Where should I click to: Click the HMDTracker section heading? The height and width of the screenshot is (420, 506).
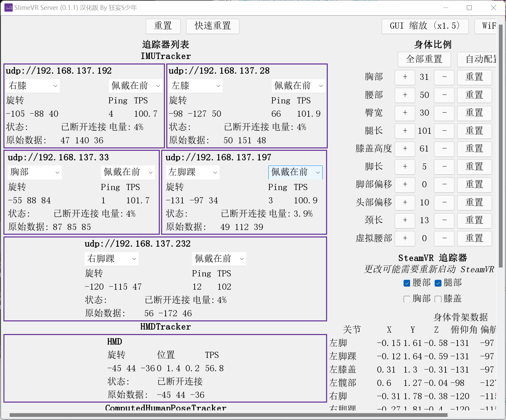click(166, 327)
